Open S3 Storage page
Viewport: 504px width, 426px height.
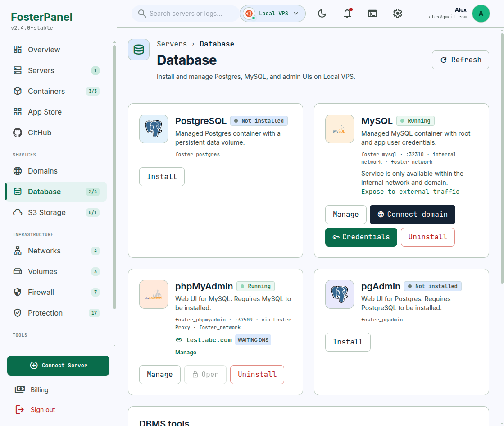(56, 212)
